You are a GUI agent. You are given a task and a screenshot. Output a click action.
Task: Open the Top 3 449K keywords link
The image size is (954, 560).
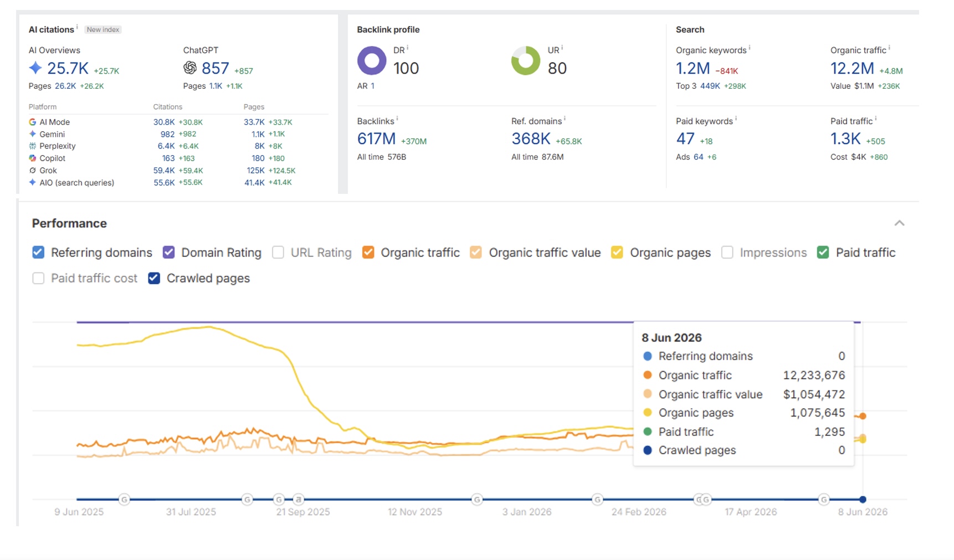[710, 86]
